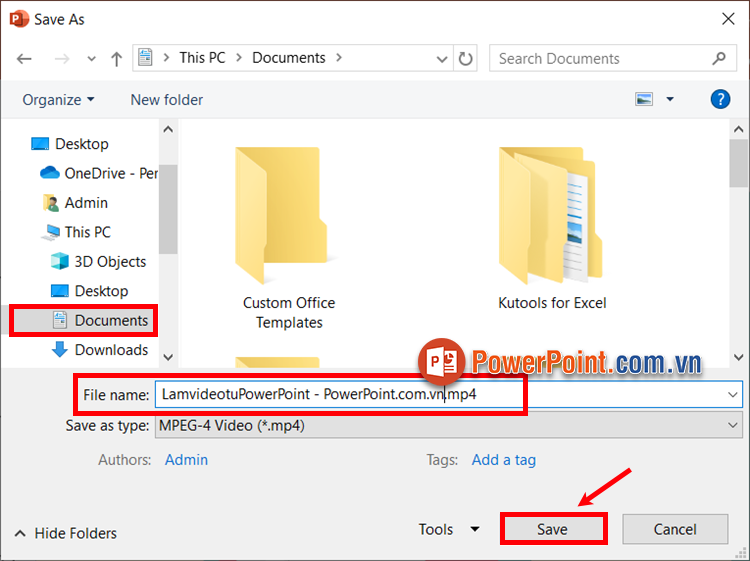Click the This PC computer icon

coord(51,232)
